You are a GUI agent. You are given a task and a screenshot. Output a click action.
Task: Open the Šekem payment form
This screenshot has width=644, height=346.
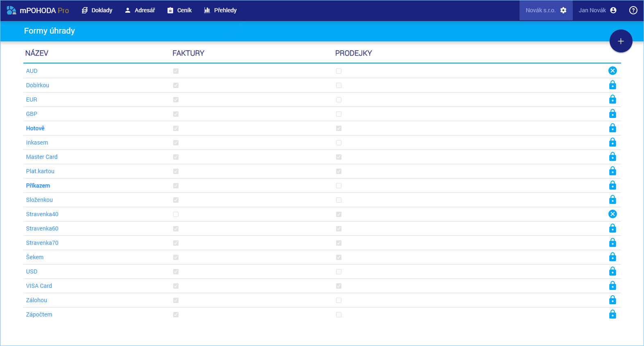(x=35, y=257)
